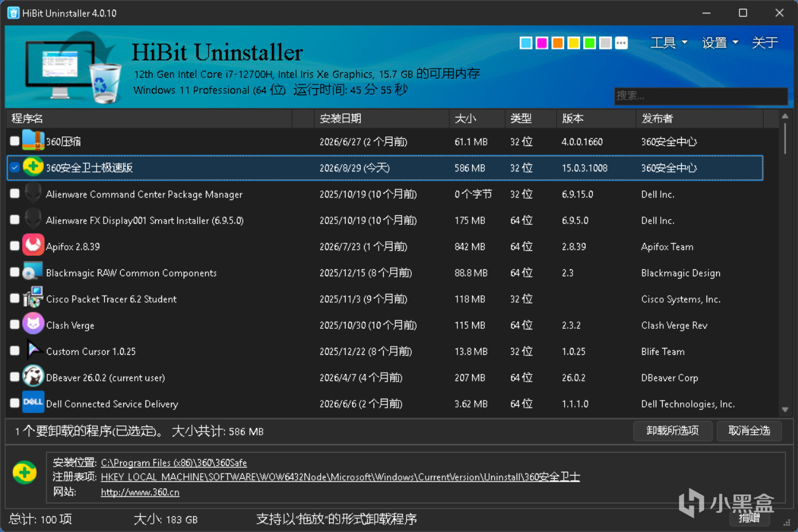Screen dimensions: 798x532
Task: Select the green theme color swatch
Action: coord(590,43)
